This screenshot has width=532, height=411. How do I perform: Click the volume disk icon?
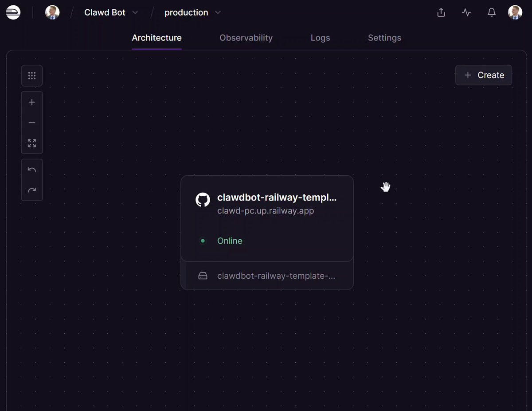(203, 276)
